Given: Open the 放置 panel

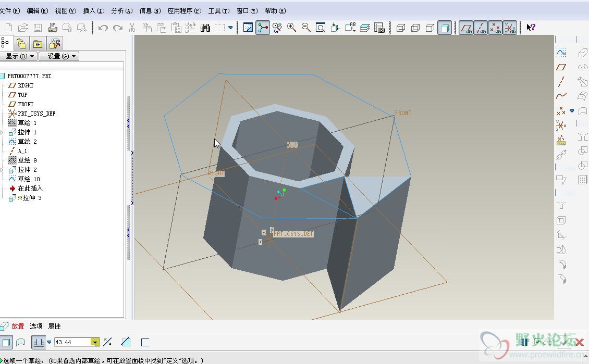Looking at the screenshot, I should tap(18, 326).
